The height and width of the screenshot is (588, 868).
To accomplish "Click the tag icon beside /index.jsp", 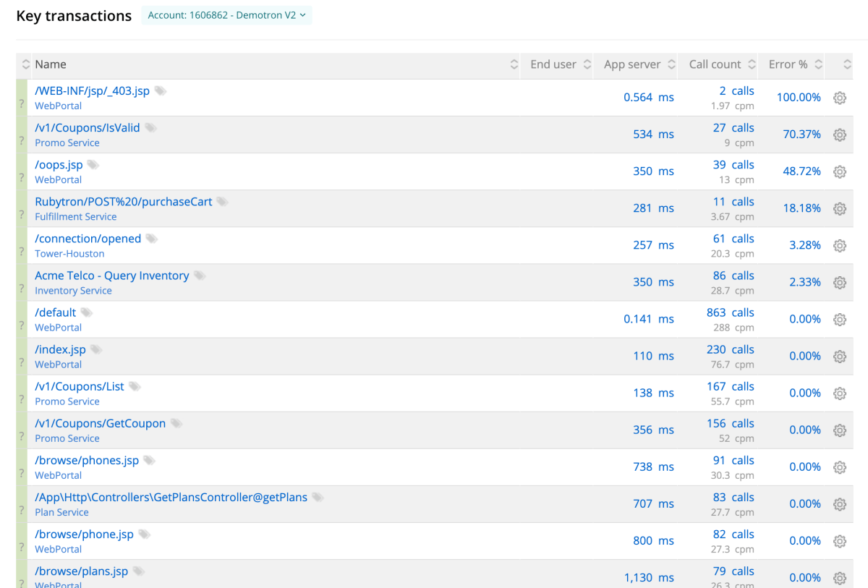I will [96, 349].
